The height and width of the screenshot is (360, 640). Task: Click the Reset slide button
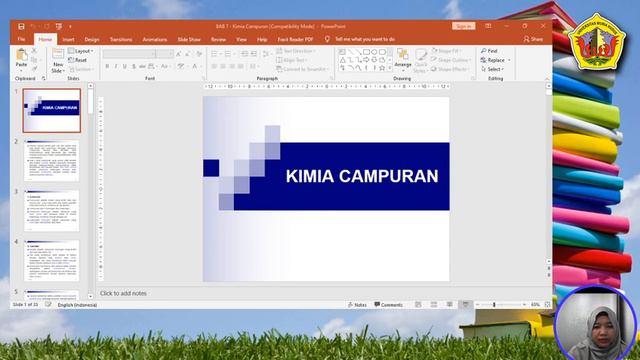(x=78, y=60)
